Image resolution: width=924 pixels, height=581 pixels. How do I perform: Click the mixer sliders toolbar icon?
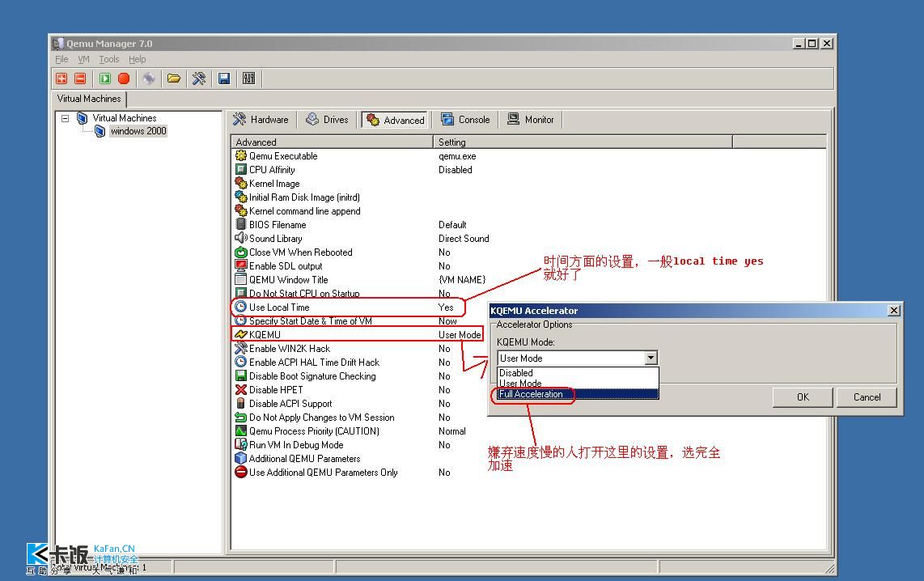click(x=248, y=78)
